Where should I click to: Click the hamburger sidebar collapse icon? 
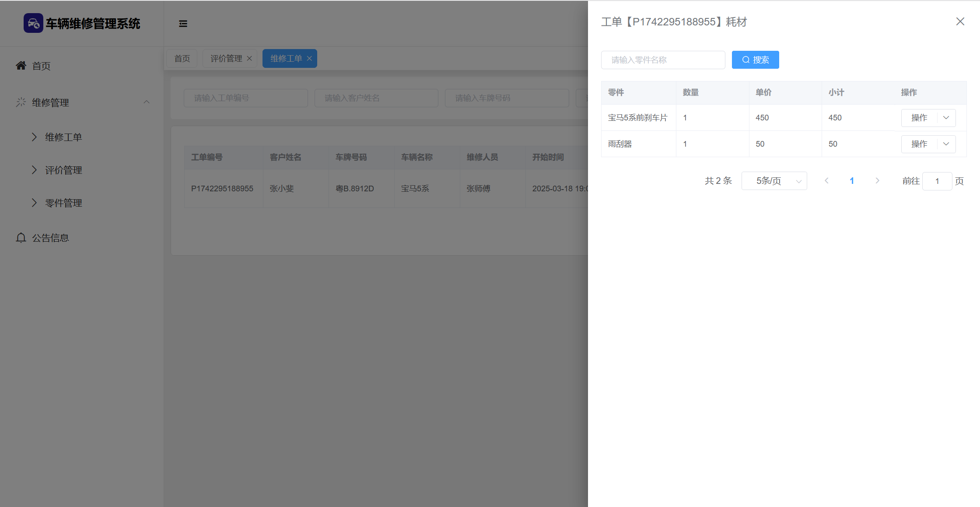[183, 24]
